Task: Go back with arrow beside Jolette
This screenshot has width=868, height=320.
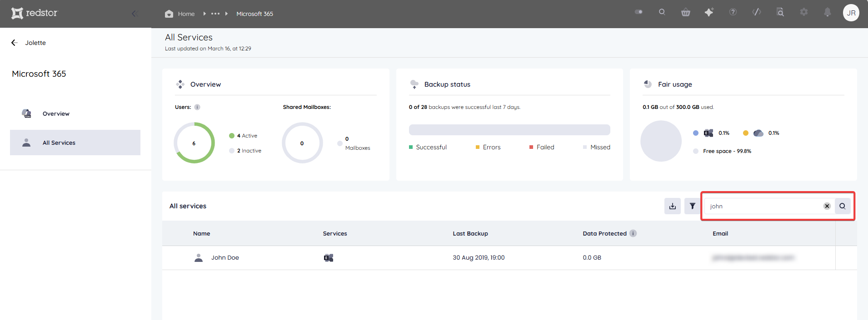Action: click(14, 43)
